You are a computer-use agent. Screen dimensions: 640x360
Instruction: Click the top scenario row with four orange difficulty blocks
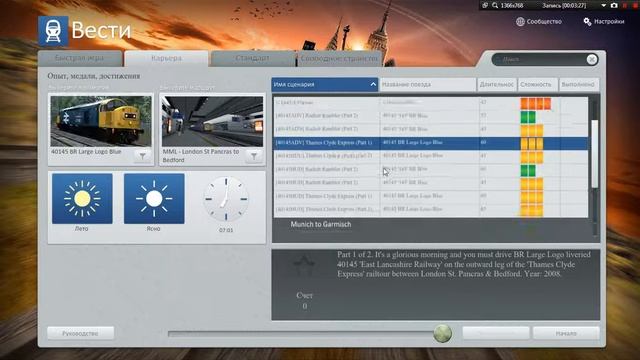click(x=431, y=102)
